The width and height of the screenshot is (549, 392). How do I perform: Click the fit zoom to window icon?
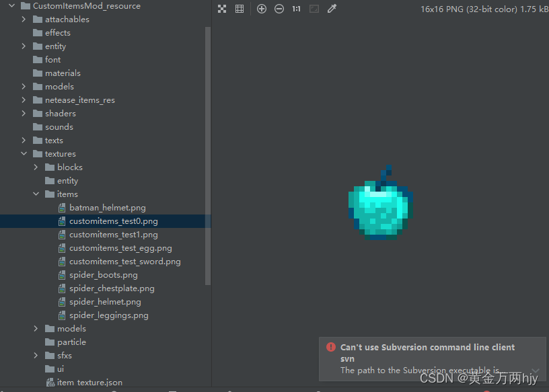314,9
